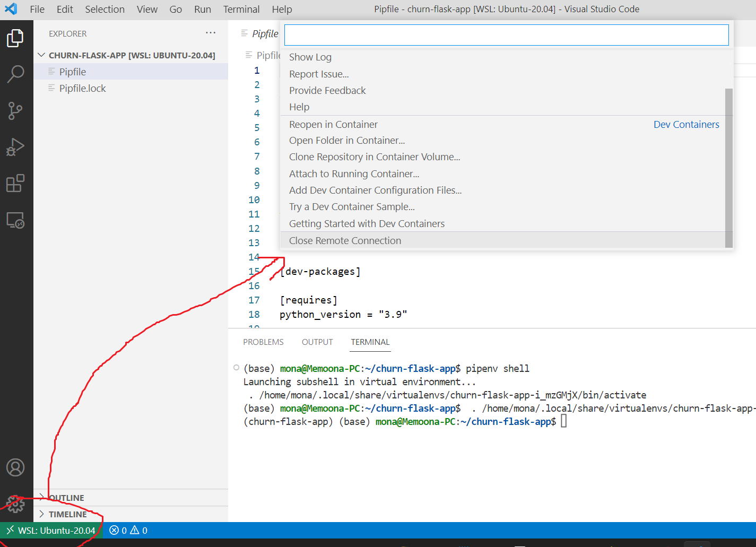Screen dimensions: 756x547
Task: Choose Show Log from quick pick
Action: pos(503,57)
